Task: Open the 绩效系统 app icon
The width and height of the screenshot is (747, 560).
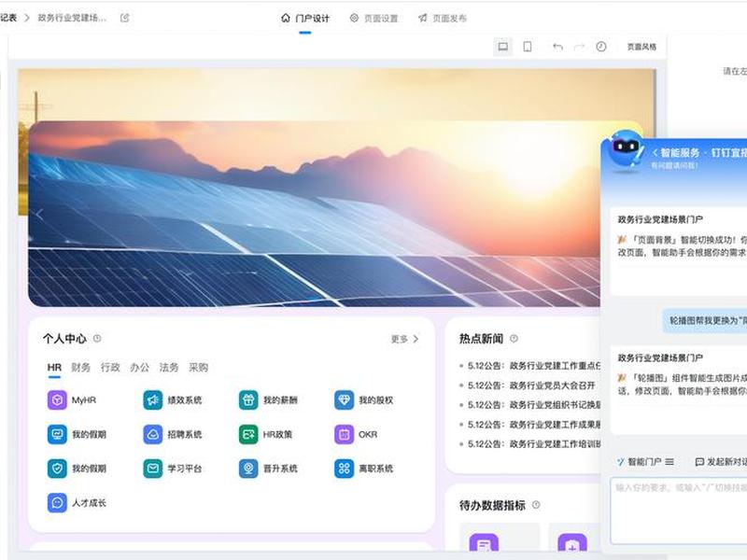Action: [153, 400]
